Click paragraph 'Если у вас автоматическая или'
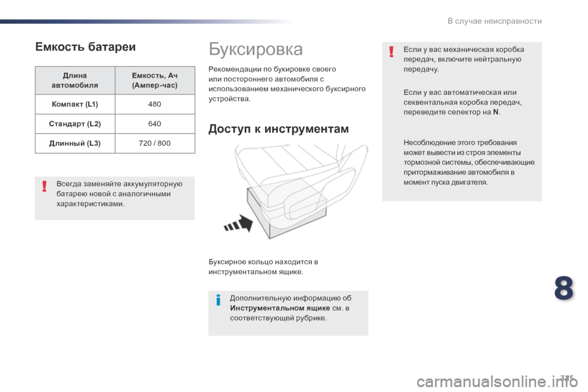This screenshot has width=588, height=392. (x=462, y=102)
